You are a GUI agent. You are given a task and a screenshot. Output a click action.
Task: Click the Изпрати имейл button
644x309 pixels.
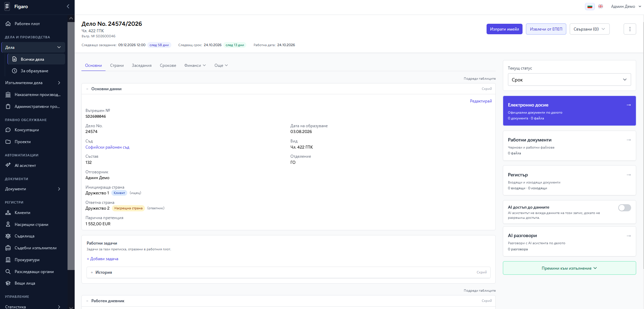click(x=504, y=29)
